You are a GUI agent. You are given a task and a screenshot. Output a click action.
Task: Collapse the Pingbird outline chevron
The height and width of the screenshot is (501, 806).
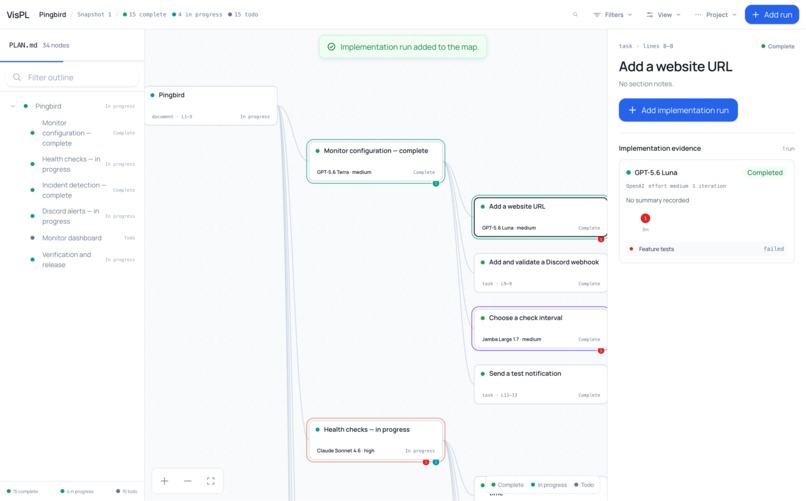tap(13, 106)
